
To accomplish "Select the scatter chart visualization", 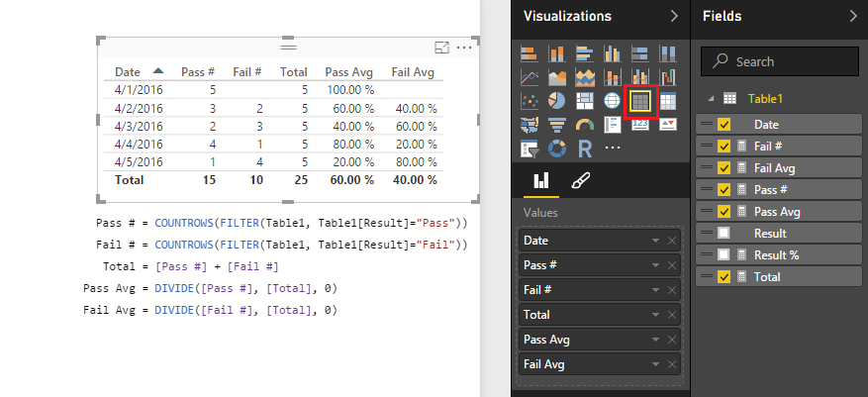I will coord(530,101).
